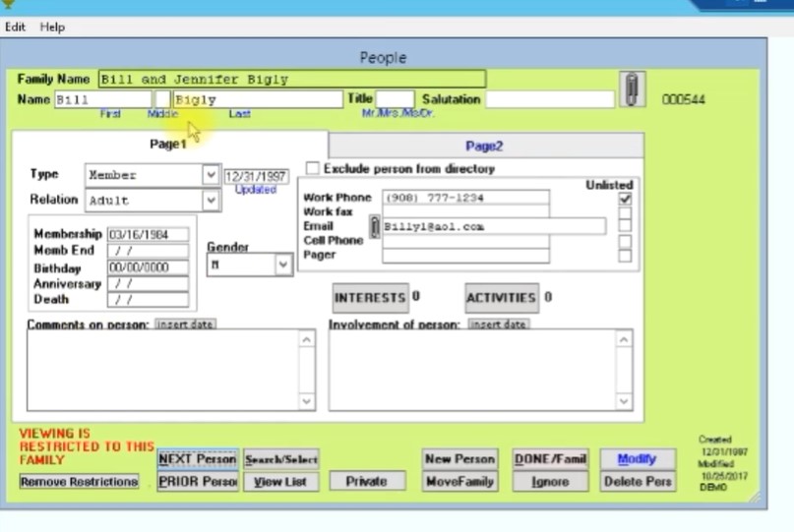The width and height of the screenshot is (794, 532).
Task: Click the Search/Select button
Action: (281, 459)
